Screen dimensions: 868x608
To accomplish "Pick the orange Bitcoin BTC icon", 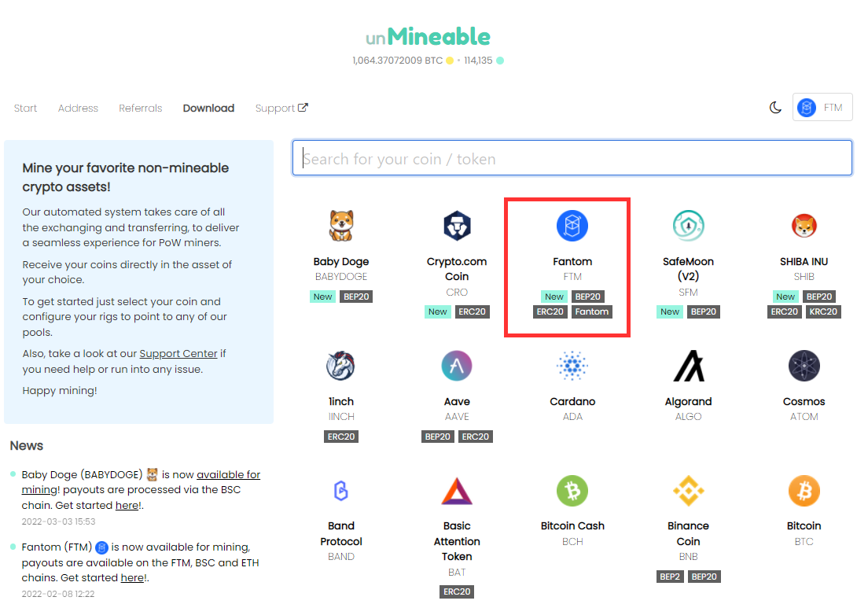I will point(804,491).
